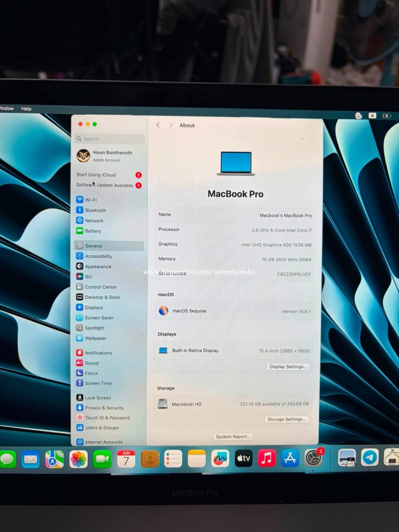Click the Storage Settings button
This screenshot has height=532, width=399.
tap(286, 419)
